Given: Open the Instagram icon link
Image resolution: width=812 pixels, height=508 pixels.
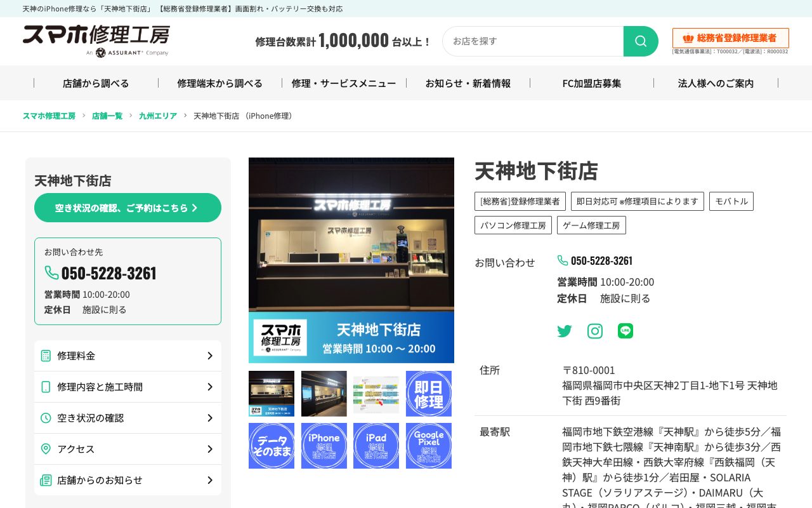Looking at the screenshot, I should (x=595, y=331).
